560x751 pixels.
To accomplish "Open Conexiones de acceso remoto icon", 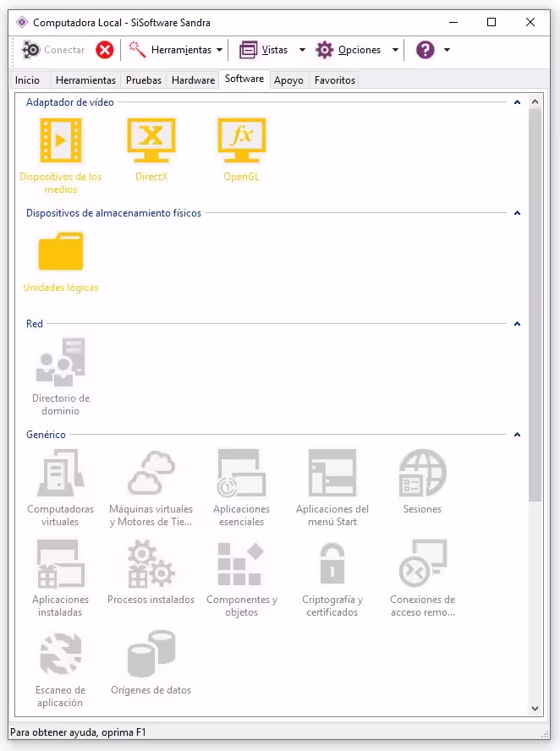I will click(x=422, y=563).
